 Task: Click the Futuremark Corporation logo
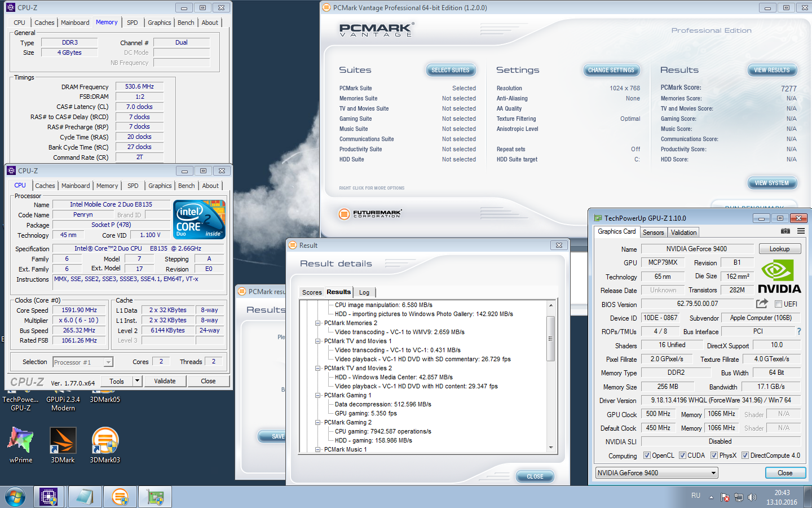click(370, 214)
